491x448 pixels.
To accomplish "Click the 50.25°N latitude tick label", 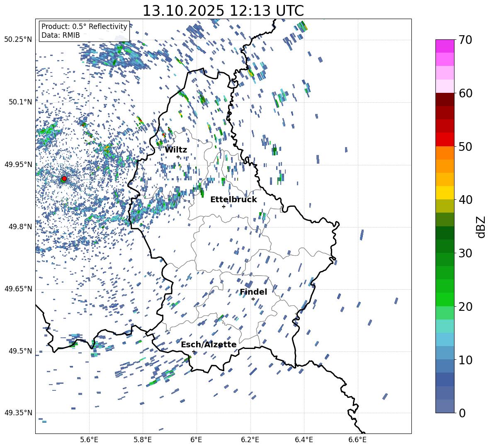I will tap(18, 40).
